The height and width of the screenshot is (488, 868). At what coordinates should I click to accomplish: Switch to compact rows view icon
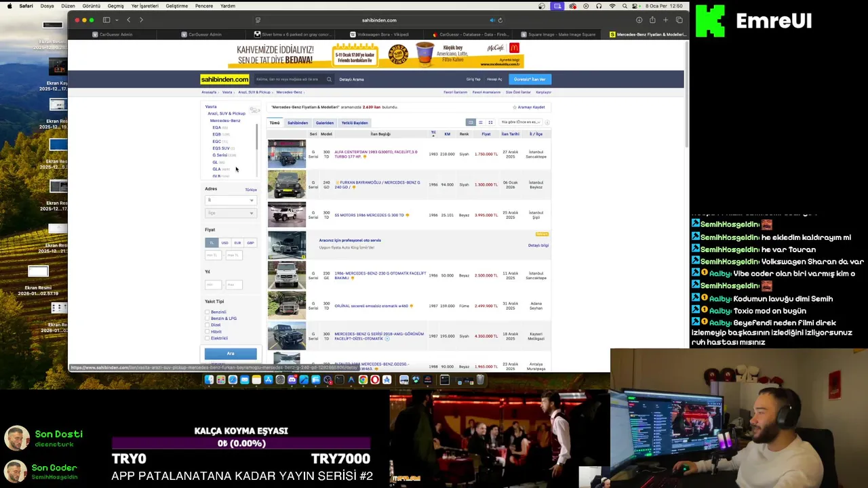point(480,122)
